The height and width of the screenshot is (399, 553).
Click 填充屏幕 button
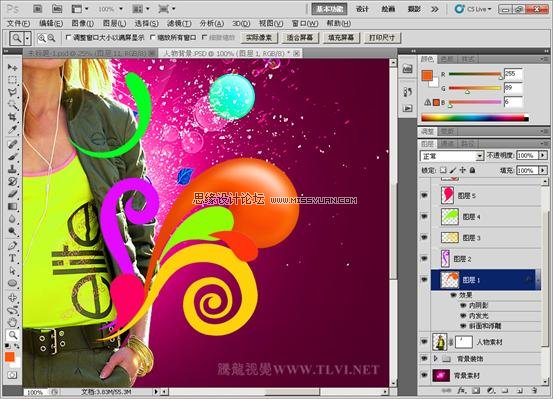point(341,37)
